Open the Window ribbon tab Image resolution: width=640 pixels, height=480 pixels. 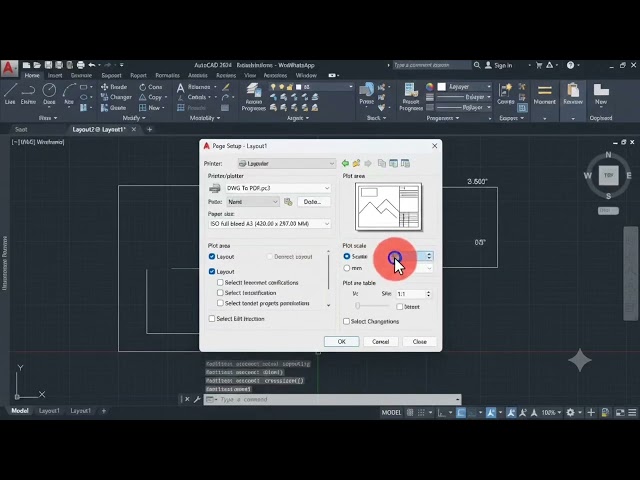point(306,76)
